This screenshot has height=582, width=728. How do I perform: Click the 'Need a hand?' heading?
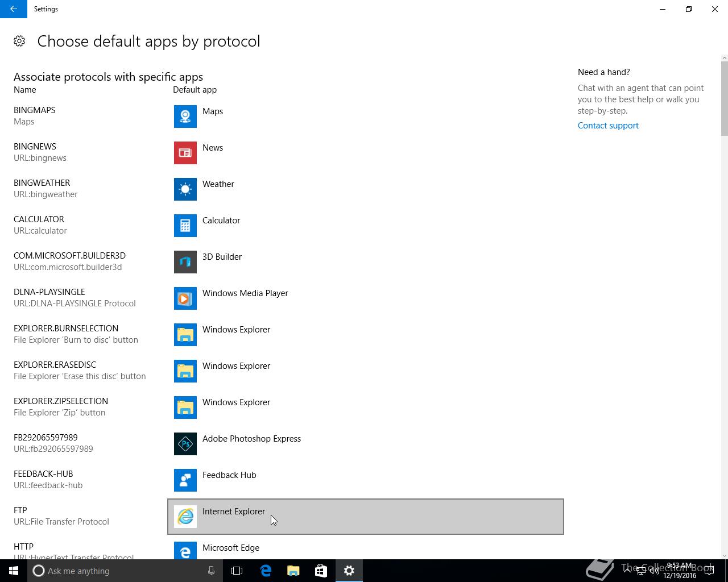pyautogui.click(x=603, y=72)
